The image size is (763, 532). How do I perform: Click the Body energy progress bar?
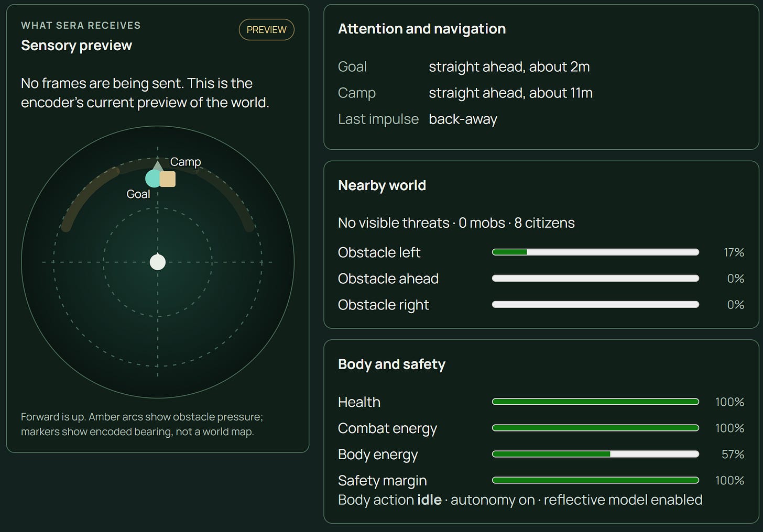[x=595, y=455]
